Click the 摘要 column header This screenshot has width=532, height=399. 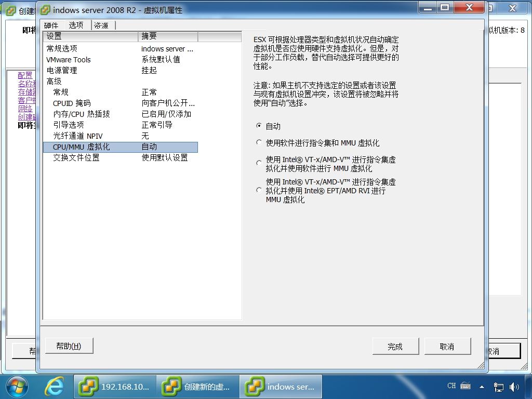pyautogui.click(x=168, y=36)
